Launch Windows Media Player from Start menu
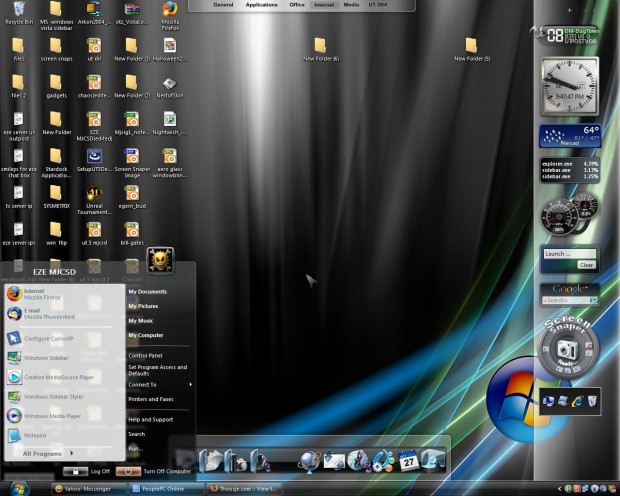 point(64,416)
